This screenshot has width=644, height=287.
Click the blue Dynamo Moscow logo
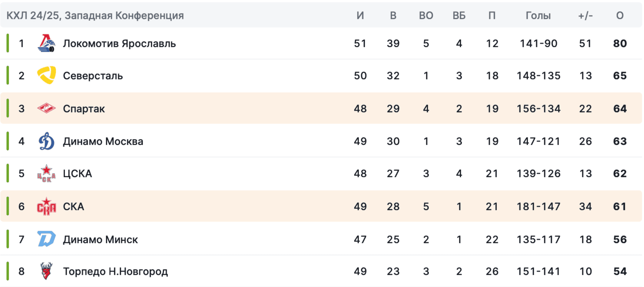tap(46, 141)
